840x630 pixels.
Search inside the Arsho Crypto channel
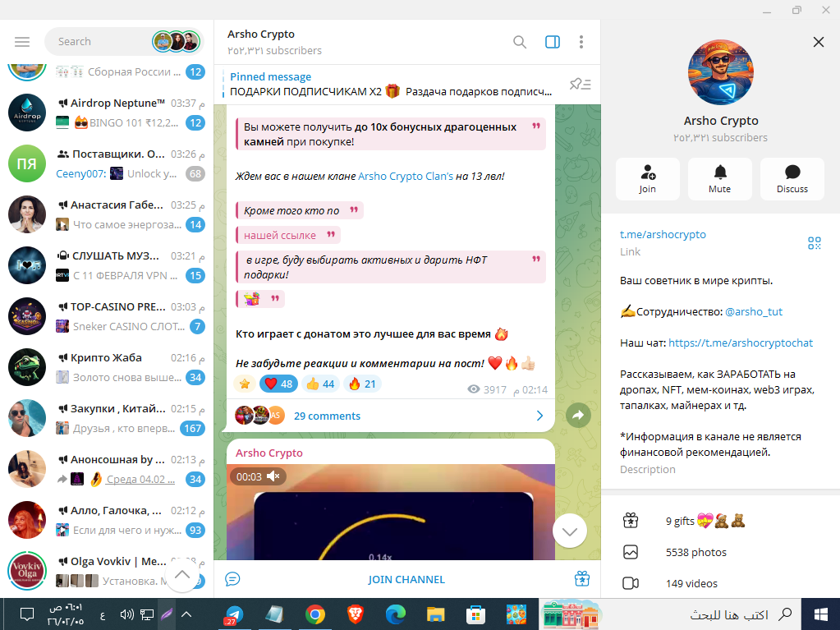coord(519,42)
